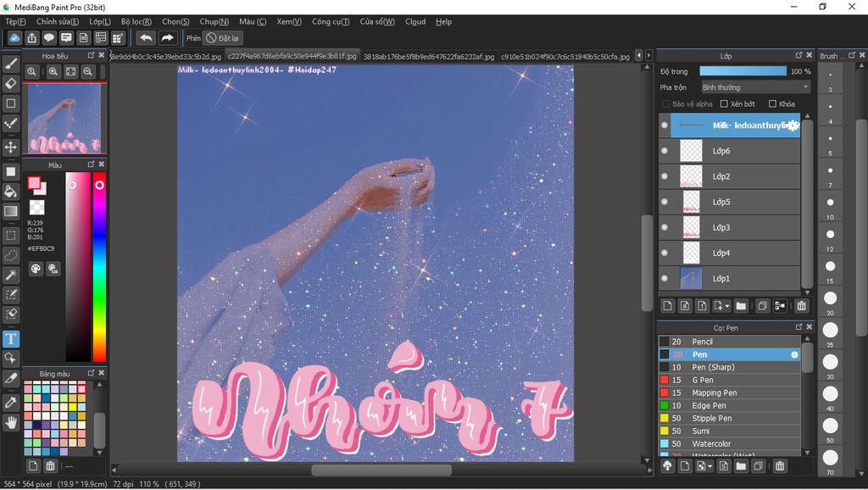Hide the Lớp6 layer
This screenshot has width=868, height=490.
(x=665, y=151)
